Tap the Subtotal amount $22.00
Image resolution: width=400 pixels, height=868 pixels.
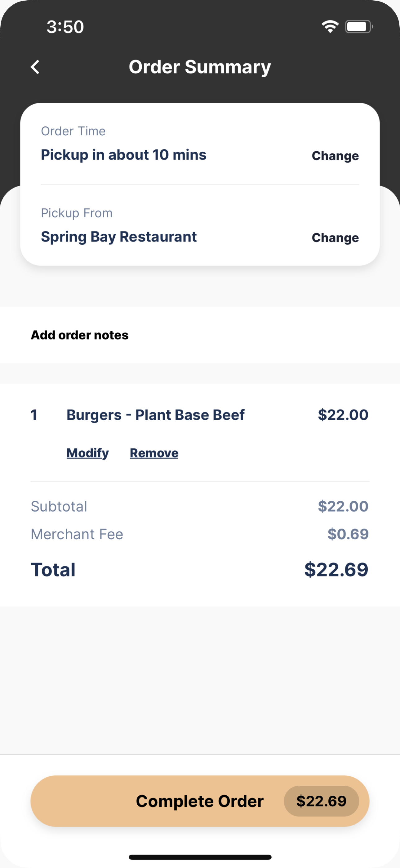tap(343, 506)
